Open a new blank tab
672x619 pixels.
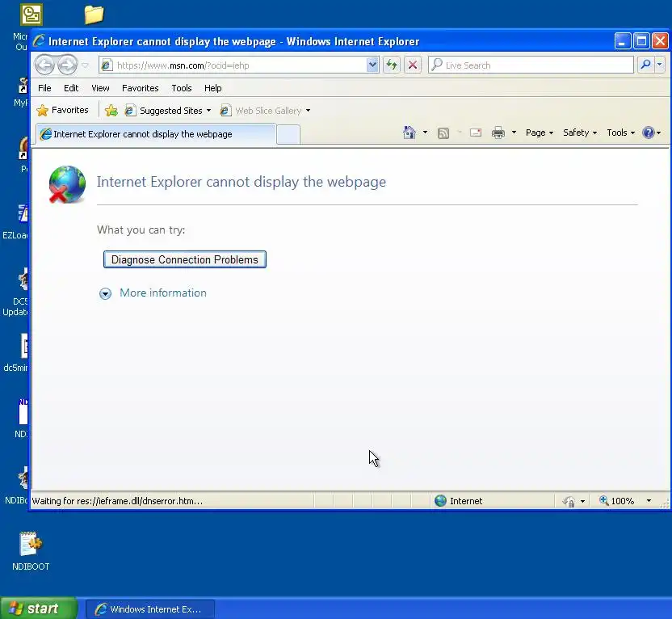coord(288,135)
